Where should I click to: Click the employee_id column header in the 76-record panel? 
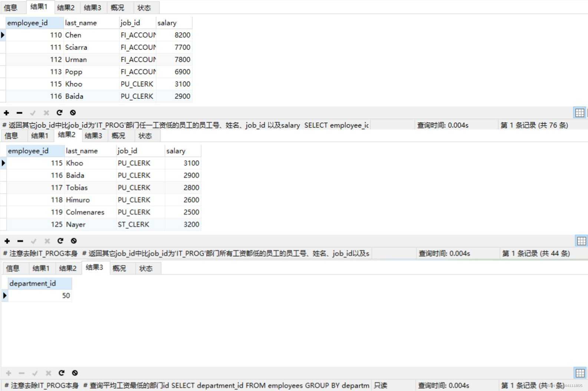coord(35,23)
